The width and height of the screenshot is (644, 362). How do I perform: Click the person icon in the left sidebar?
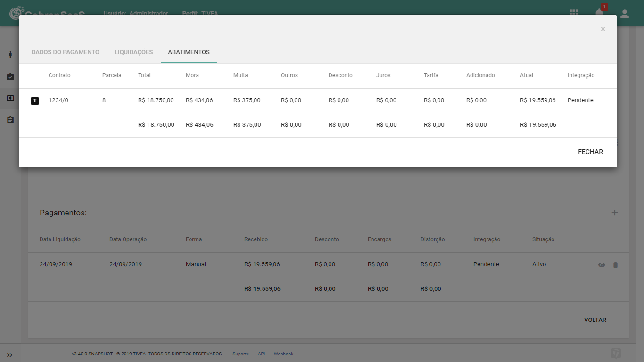[x=10, y=55]
